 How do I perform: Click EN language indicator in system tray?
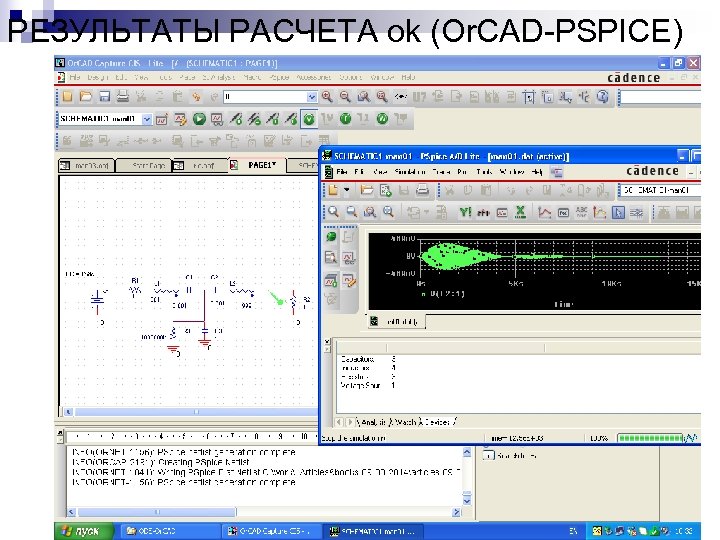pyautogui.click(x=573, y=531)
